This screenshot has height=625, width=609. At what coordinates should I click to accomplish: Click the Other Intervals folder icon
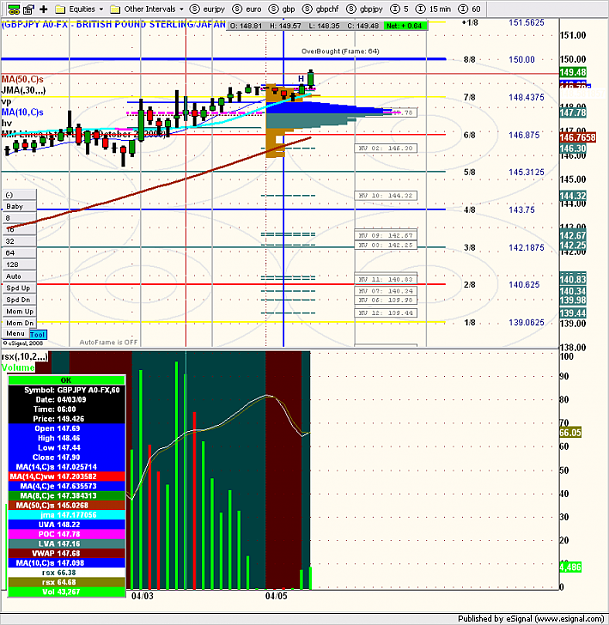[115, 9]
